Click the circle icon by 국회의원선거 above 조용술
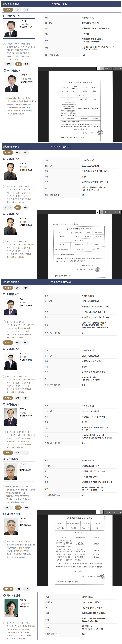The width and height of the screenshot is (122, 644). coord(4,294)
